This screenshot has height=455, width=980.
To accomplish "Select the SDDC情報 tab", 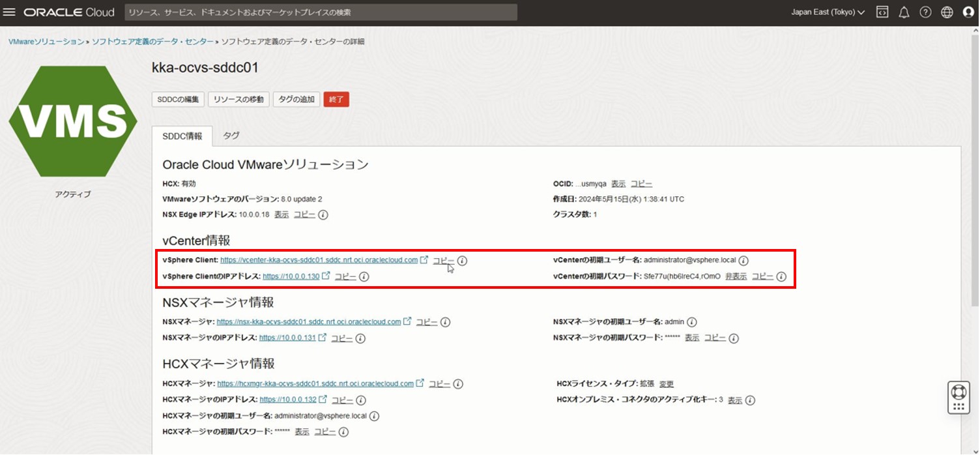I will coord(182,136).
